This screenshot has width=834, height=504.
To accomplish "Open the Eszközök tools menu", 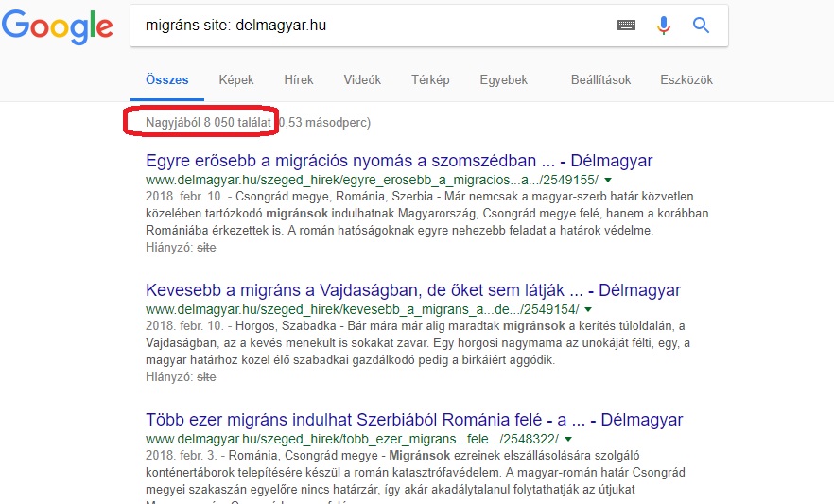I will pos(686,80).
